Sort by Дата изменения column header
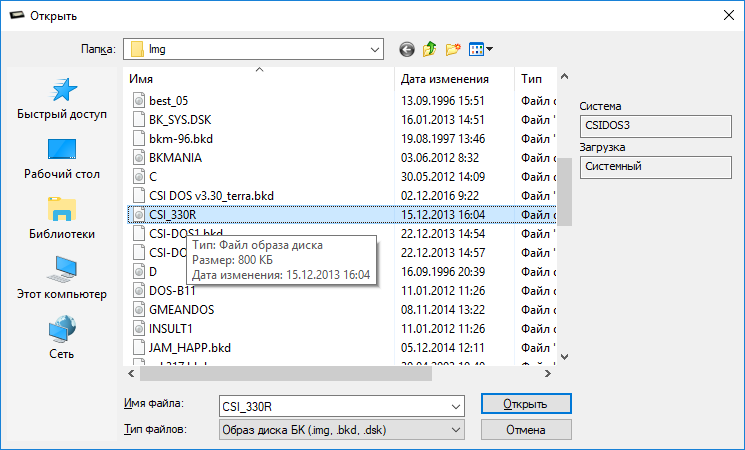This screenshot has height=450, width=745. (444, 78)
